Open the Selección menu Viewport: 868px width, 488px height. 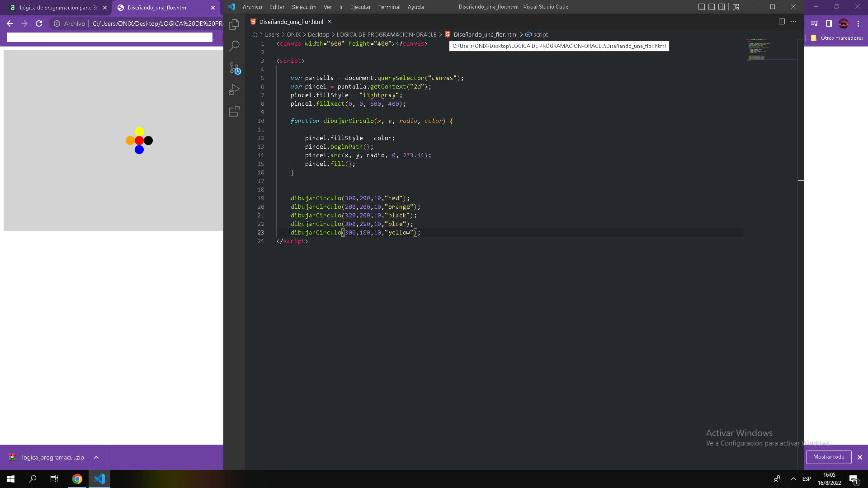point(304,7)
